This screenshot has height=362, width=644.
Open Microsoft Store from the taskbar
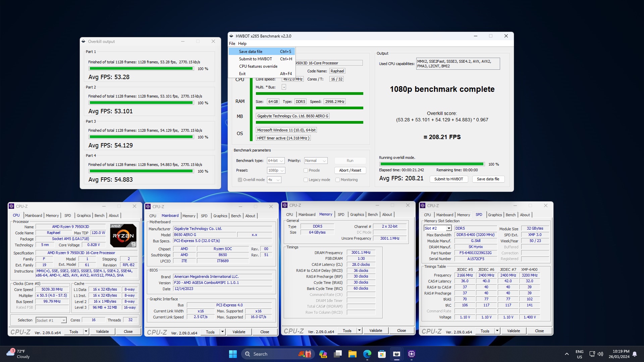coord(382,354)
